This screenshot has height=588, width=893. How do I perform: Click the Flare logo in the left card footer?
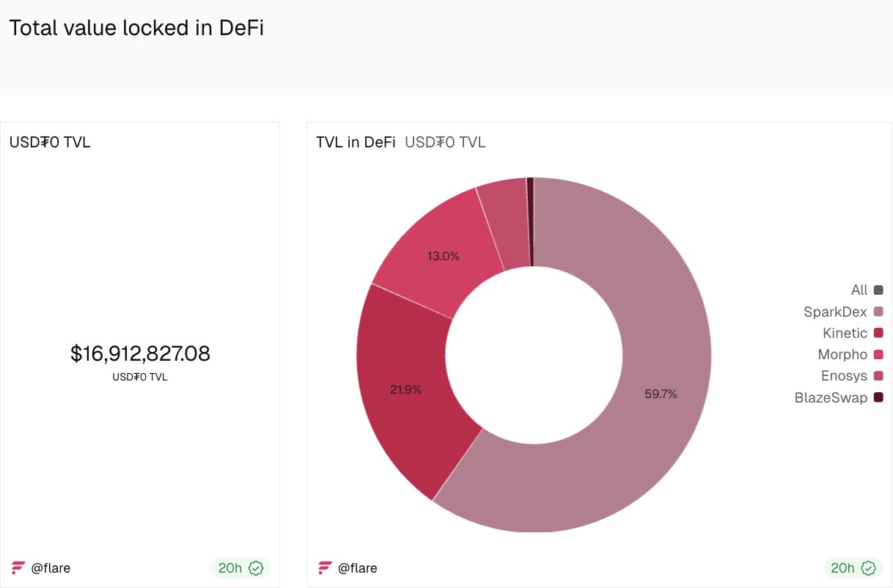click(x=18, y=568)
